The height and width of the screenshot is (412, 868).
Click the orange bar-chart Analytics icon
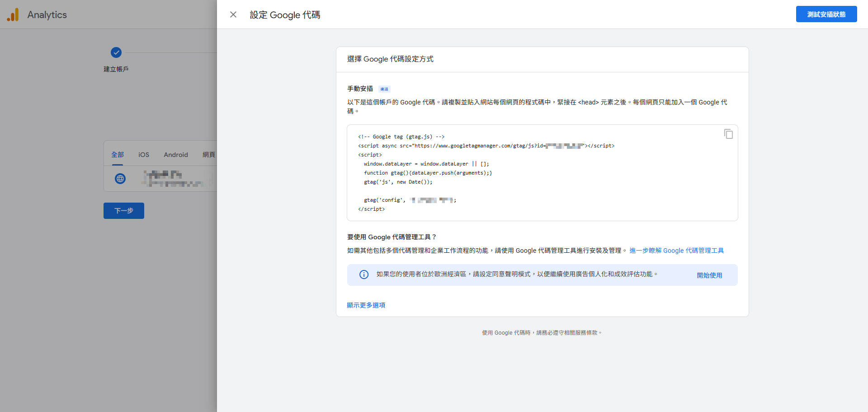point(13,14)
